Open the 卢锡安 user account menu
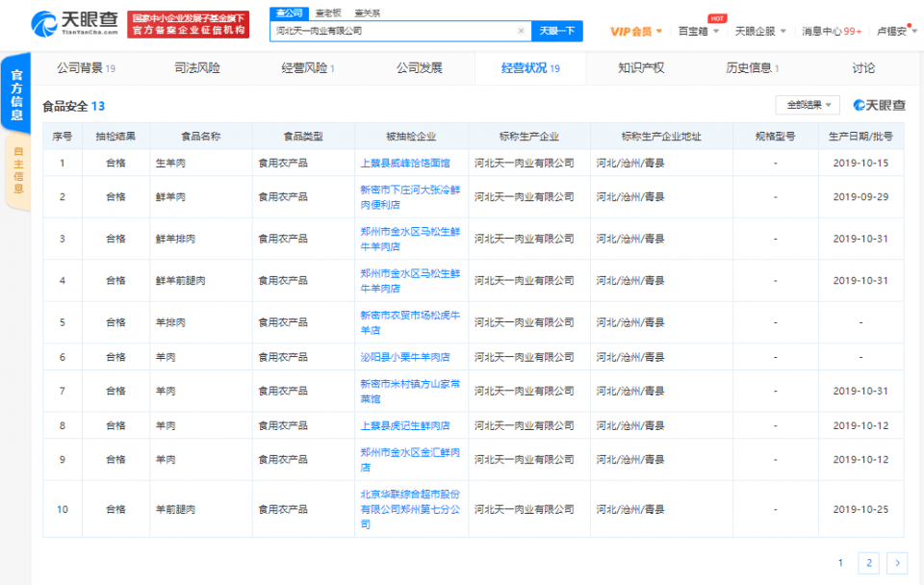The width and height of the screenshot is (924, 585). pos(896,31)
